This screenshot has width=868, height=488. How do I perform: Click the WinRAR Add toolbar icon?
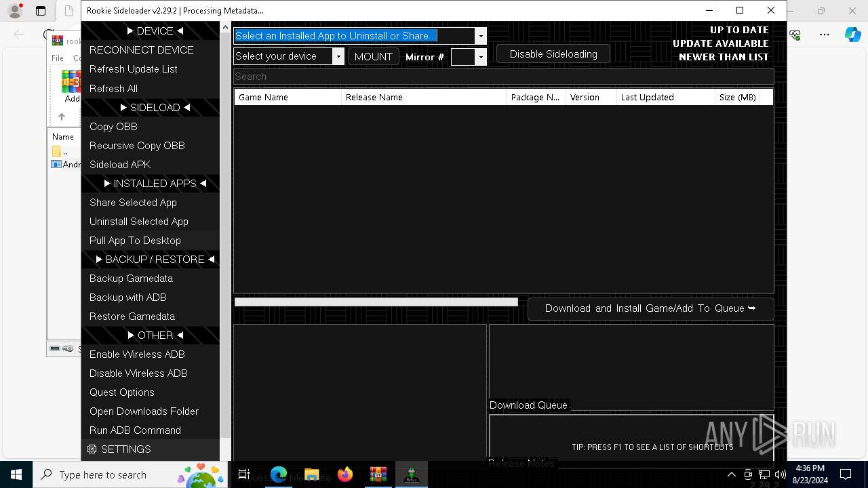[71, 86]
